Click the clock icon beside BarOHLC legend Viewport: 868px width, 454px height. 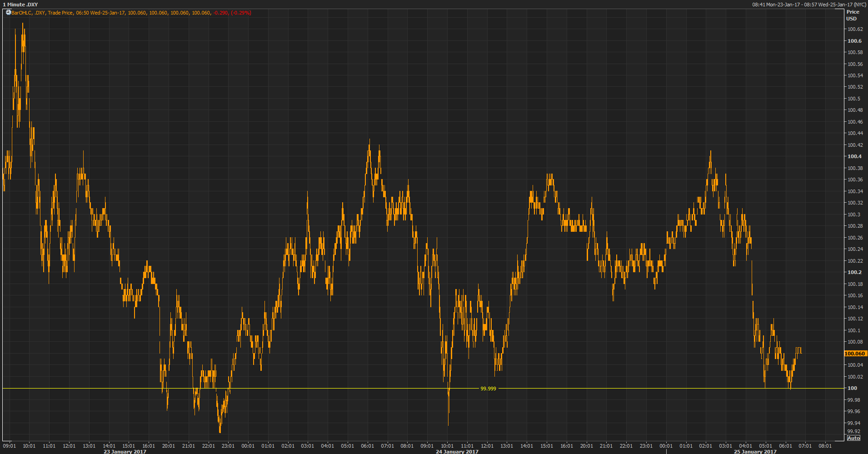pos(8,13)
